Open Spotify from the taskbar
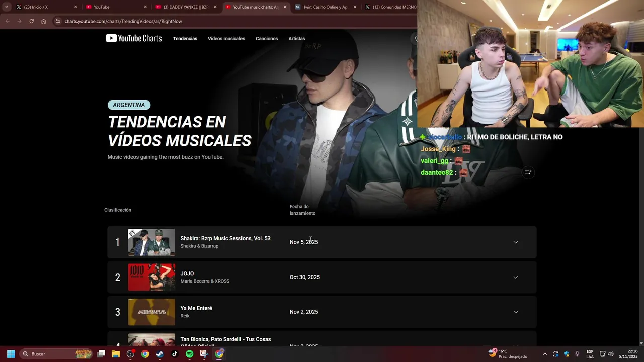The image size is (644, 362). coord(189,354)
